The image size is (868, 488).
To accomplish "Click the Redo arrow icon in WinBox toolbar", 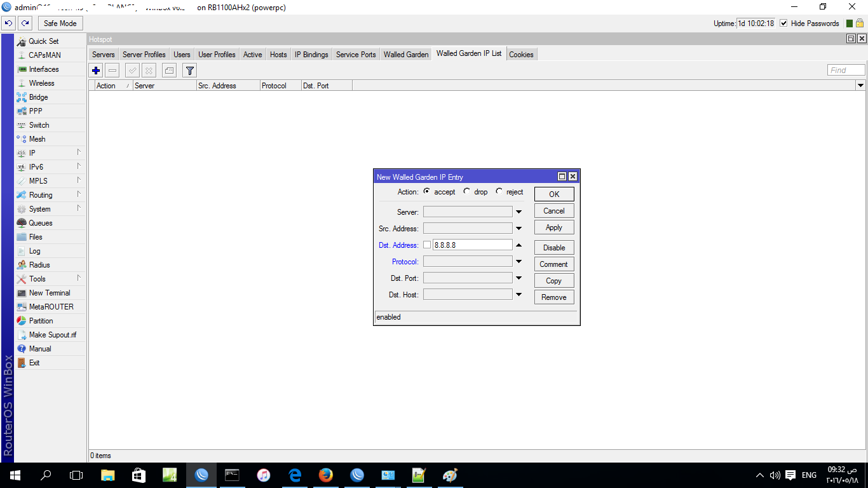I will tap(25, 24).
